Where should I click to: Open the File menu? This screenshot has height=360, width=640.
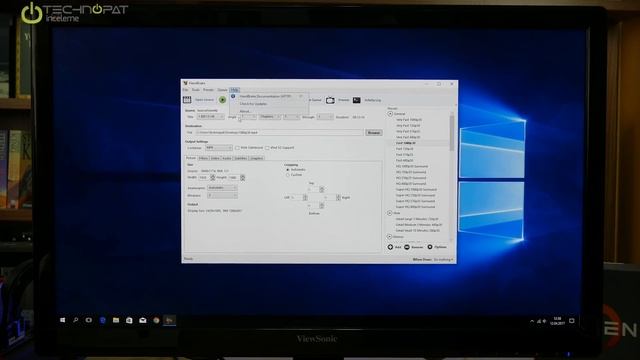(185, 90)
